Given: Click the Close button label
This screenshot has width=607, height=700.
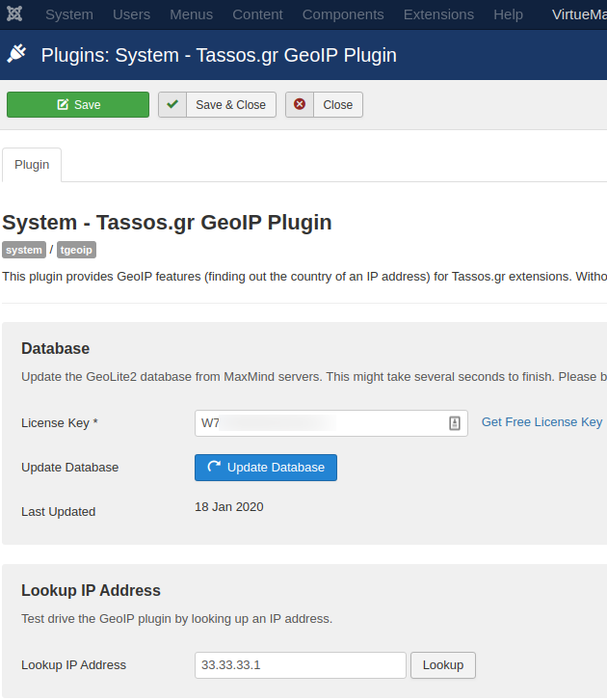Looking at the screenshot, I should (x=337, y=104).
